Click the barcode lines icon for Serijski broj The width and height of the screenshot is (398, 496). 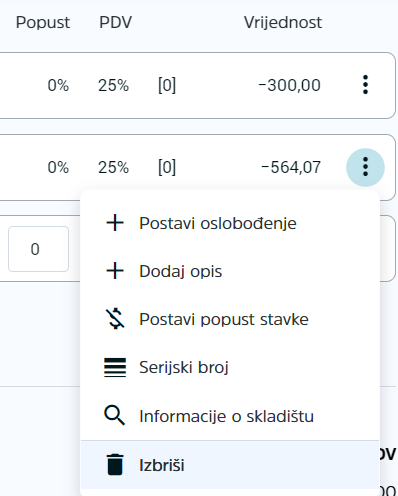pos(115,367)
